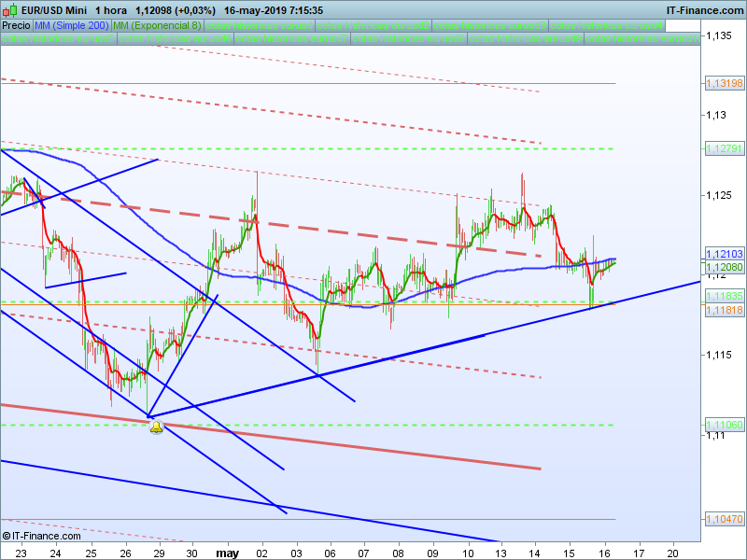The image size is (747, 560).
Task: Open the cotas historicas eurusd5 label
Action: coord(58,38)
